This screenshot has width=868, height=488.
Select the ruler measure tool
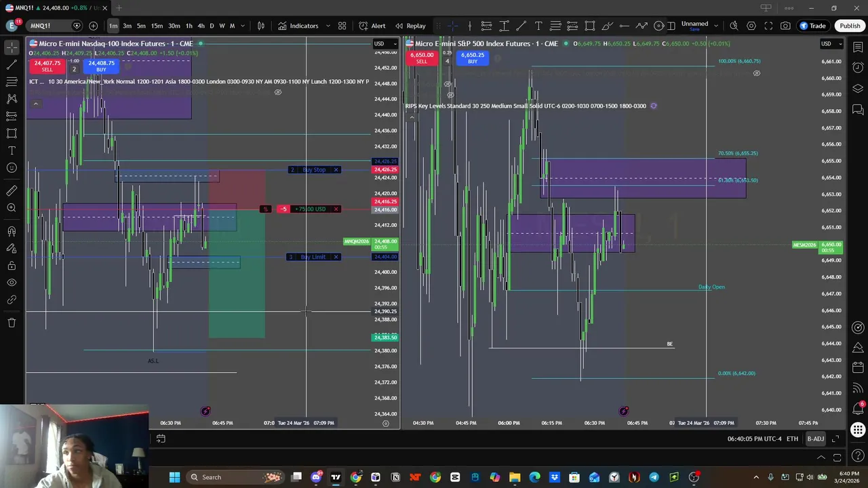tap(12, 191)
